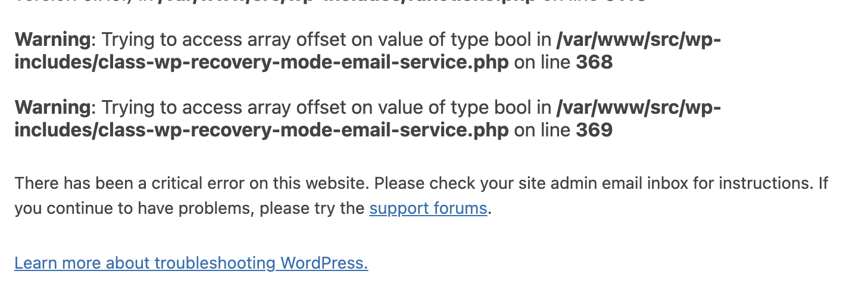The height and width of the screenshot is (305, 868).
Task: Click the bold Warning label for line 368
Action: [51, 40]
